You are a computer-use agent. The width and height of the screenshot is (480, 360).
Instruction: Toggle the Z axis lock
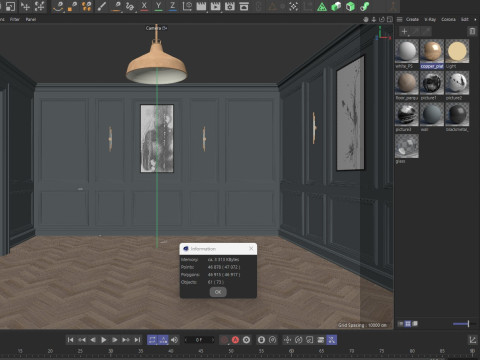tap(172, 6)
